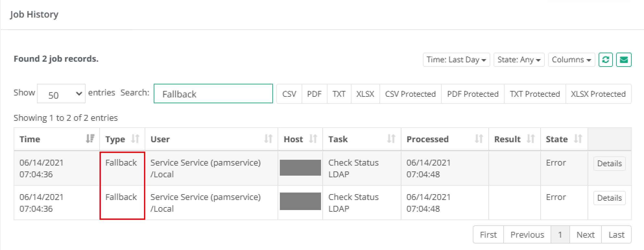The width and height of the screenshot is (644, 250).
Task: Click the Time column header
Action: pyautogui.click(x=57, y=139)
